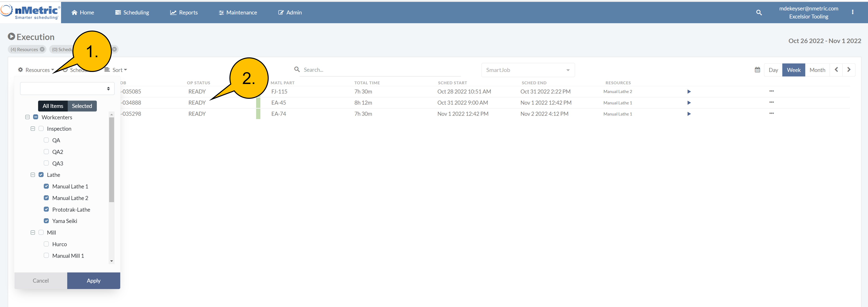Go to previous week with left chevron
Image resolution: width=868 pixels, height=307 pixels.
pos(836,70)
